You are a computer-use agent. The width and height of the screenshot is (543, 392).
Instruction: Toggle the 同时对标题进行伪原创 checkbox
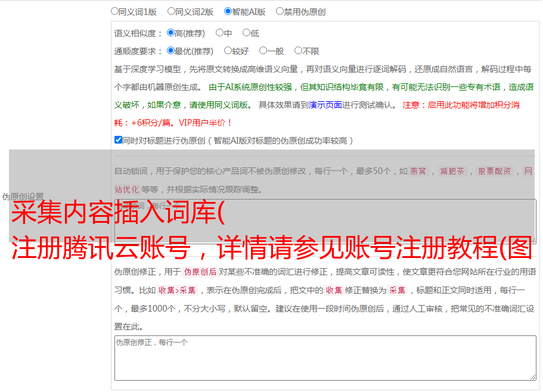118,140
